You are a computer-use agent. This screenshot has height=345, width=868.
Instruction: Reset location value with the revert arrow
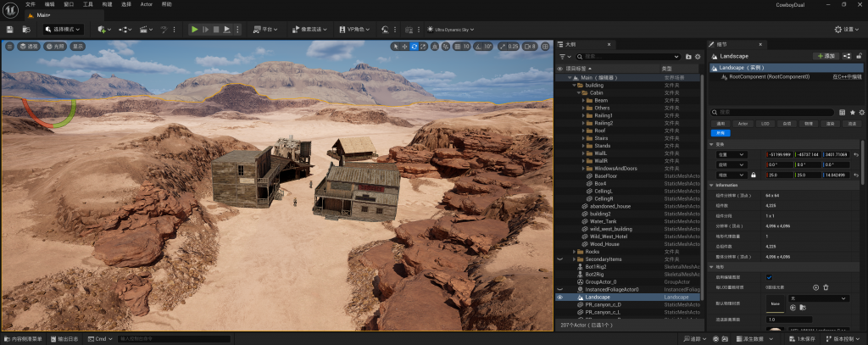[856, 154]
